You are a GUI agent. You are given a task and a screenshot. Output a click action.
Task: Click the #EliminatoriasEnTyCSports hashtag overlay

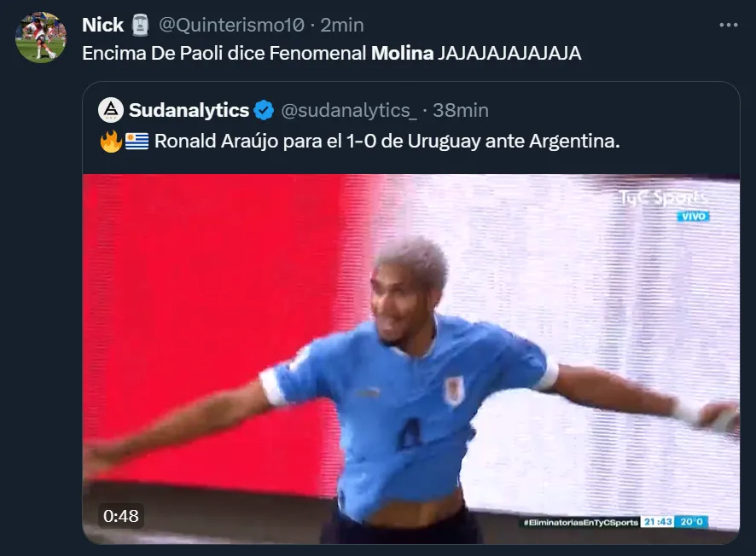[580, 522]
